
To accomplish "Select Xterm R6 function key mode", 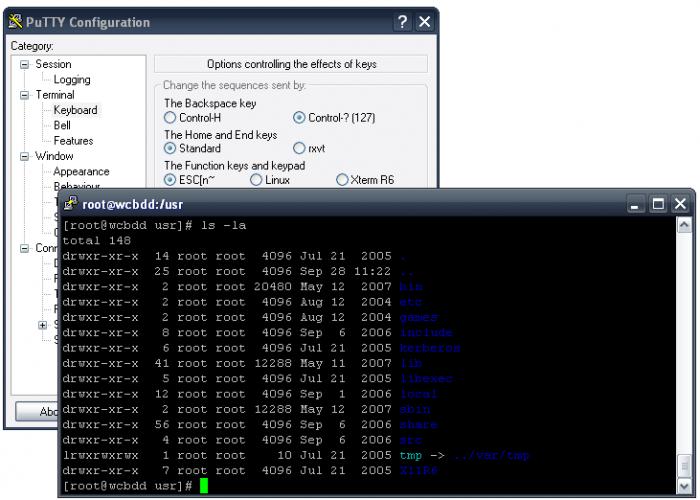I will point(343,180).
